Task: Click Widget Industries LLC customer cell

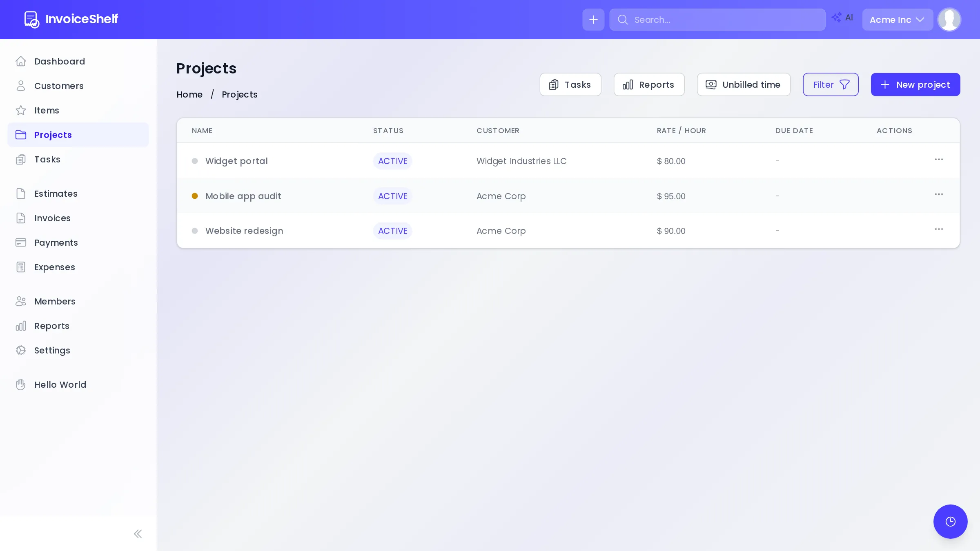Action: point(521,161)
